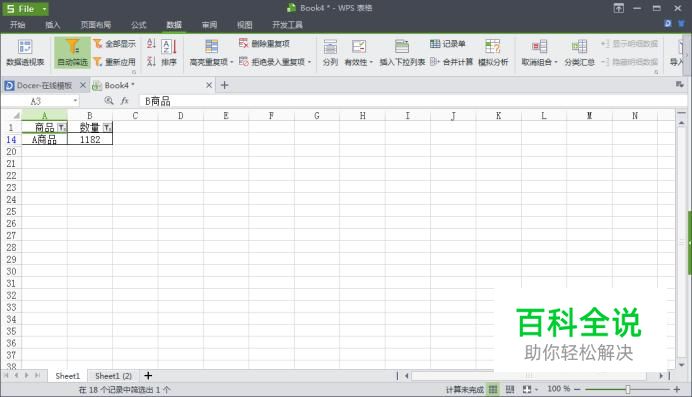Click the fx insert function icon
The height and width of the screenshot is (397, 692).
click(x=124, y=101)
